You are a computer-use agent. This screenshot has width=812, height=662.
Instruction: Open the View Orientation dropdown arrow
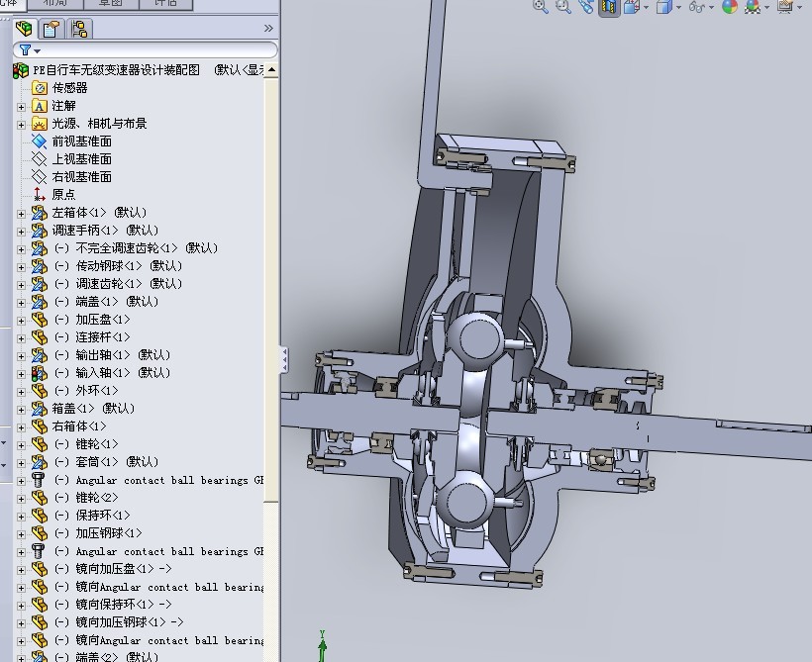[x=646, y=7]
